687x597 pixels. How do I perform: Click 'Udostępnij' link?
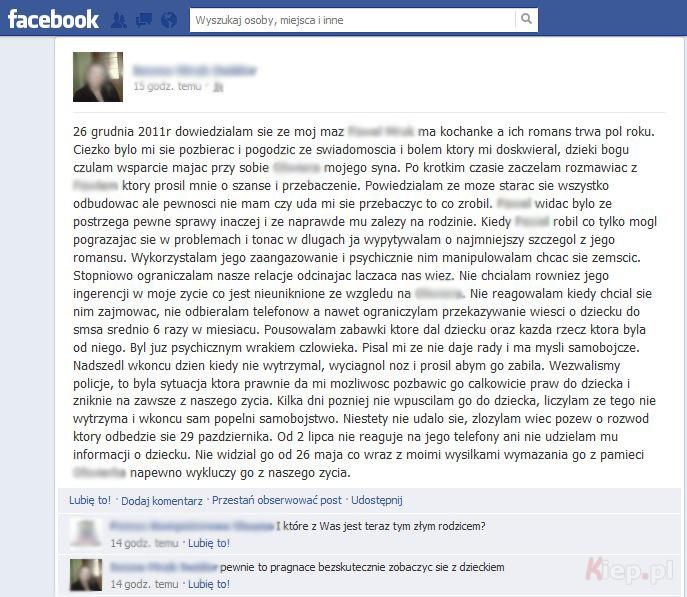coord(377,500)
